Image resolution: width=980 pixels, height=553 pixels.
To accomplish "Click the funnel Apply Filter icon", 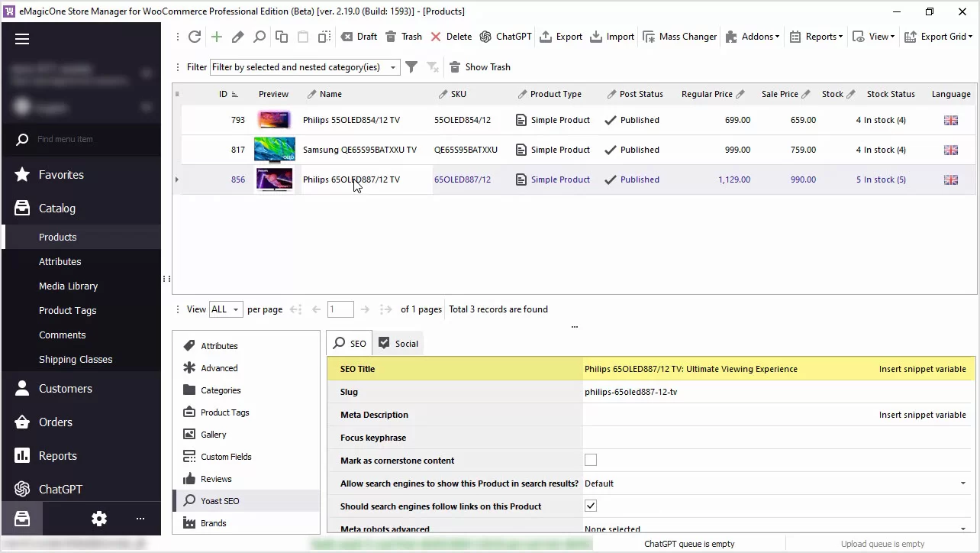I will pyautogui.click(x=411, y=67).
